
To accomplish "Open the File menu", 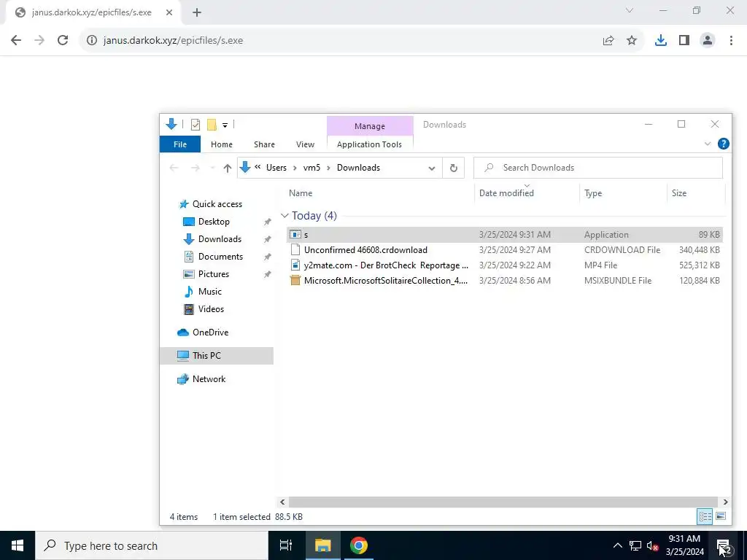I will click(180, 144).
